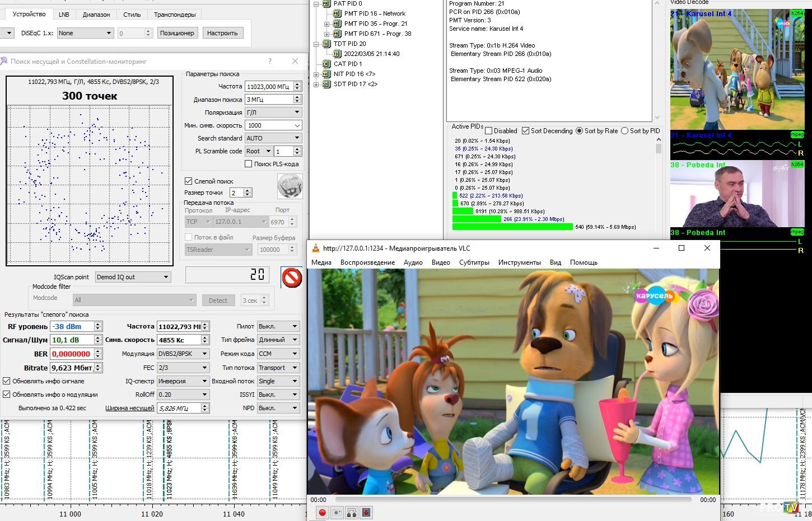
Task: Take a snapshot with VLC's camera icon
Action: pyautogui.click(x=337, y=512)
